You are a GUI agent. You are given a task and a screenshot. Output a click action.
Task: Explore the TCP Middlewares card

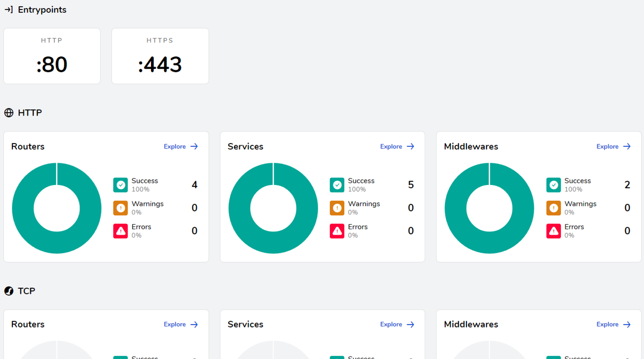point(613,324)
